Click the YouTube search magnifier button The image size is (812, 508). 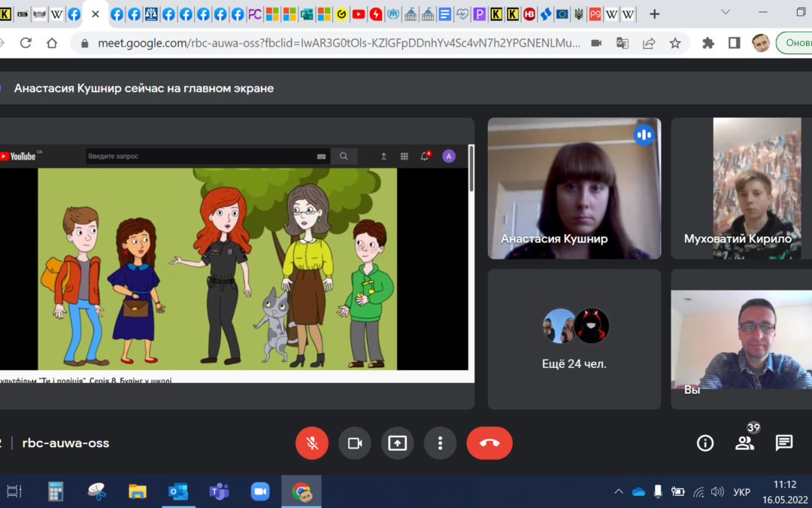344,156
